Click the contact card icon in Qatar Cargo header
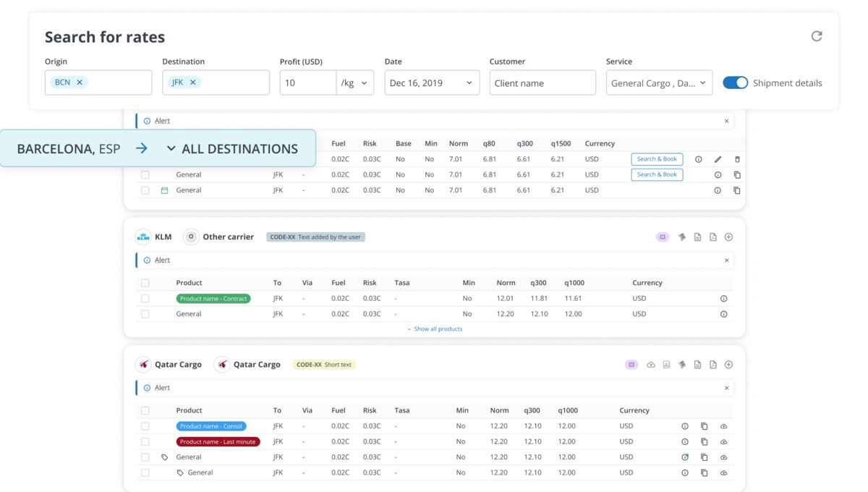 pyautogui.click(x=666, y=365)
